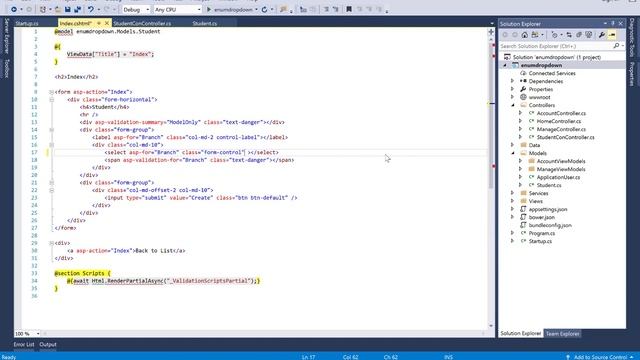
Task: Click the Navigate Backward toolbar icon
Action: click(x=13, y=9)
